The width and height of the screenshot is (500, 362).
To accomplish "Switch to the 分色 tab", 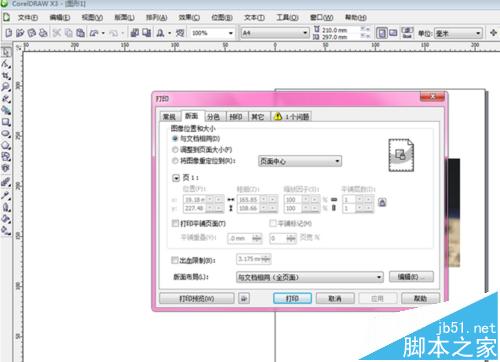I will tap(213, 117).
